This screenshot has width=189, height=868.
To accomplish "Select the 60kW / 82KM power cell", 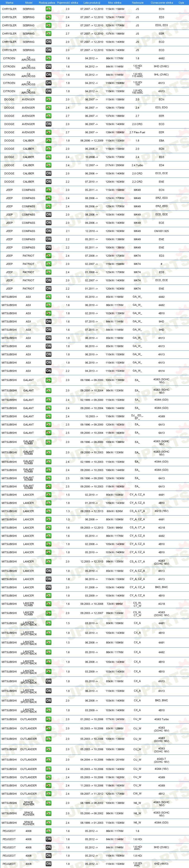I will (x=115, y=511).
